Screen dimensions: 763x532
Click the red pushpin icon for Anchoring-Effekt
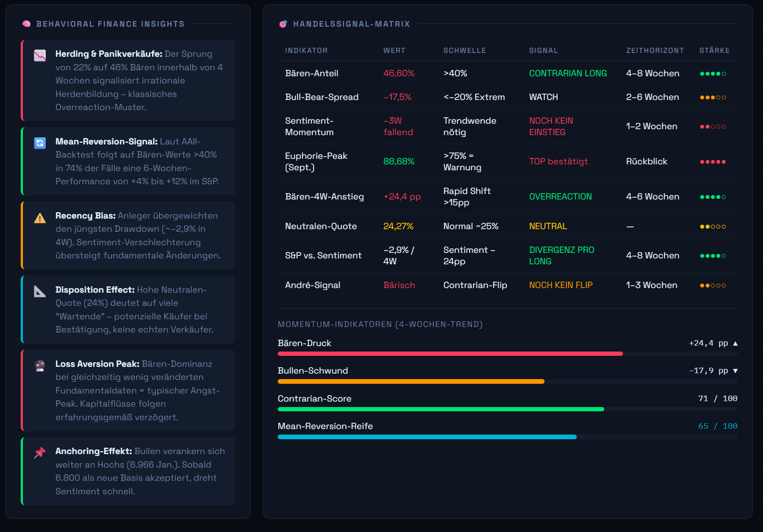(x=40, y=452)
